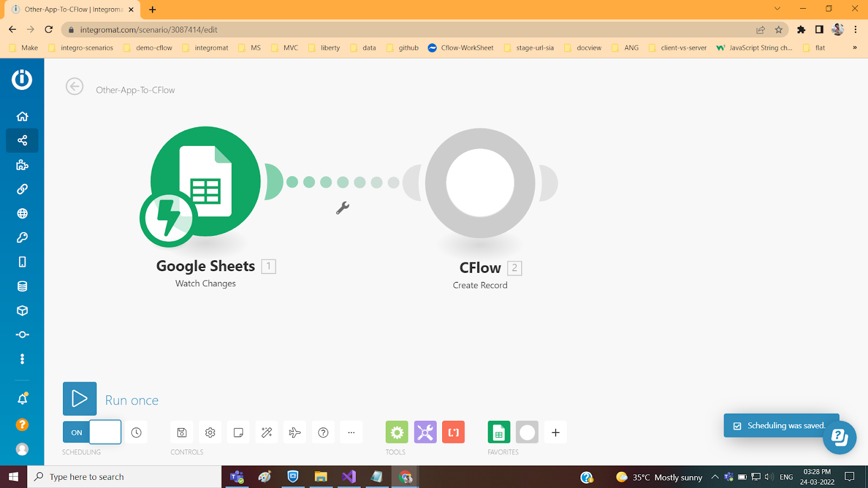This screenshot has height=488, width=868.
Task: Open the chat support widget
Action: 839,437
